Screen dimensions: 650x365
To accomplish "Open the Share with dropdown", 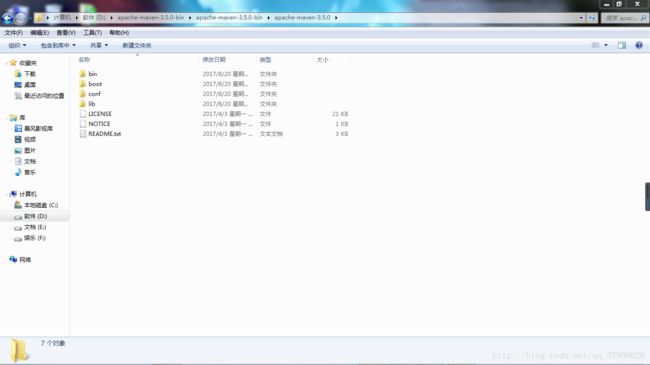I will (x=99, y=45).
